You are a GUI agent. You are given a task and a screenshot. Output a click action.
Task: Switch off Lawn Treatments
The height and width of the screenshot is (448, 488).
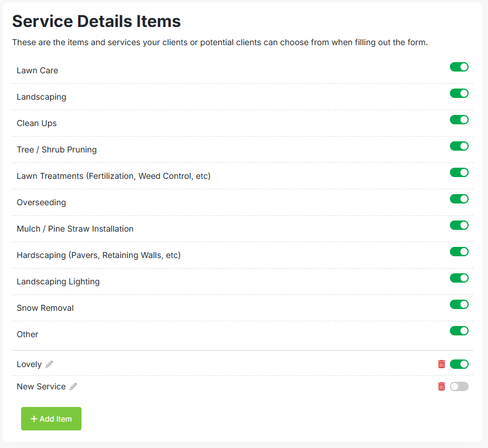click(459, 172)
